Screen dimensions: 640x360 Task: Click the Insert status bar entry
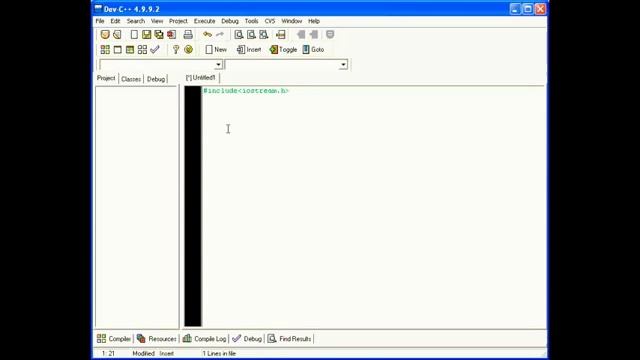[167, 353]
